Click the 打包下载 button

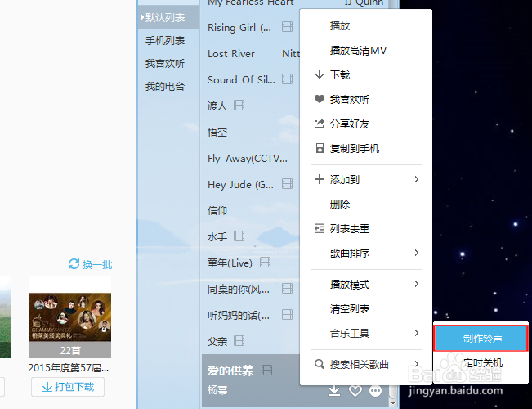pyautogui.click(x=68, y=387)
